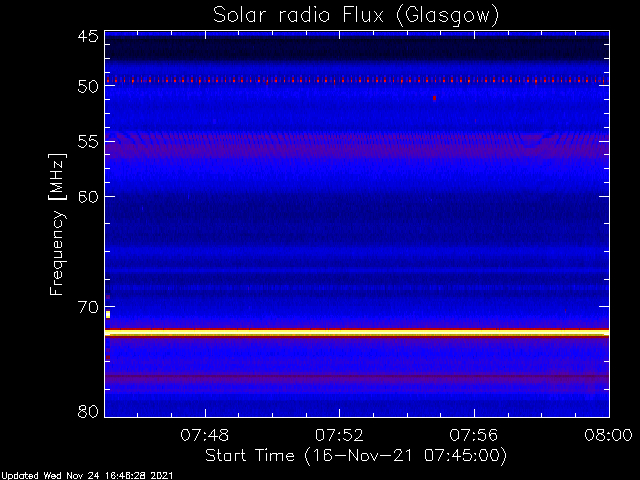Click the 08:00 time tick label
Screen dimensions: 640x480
point(609,435)
